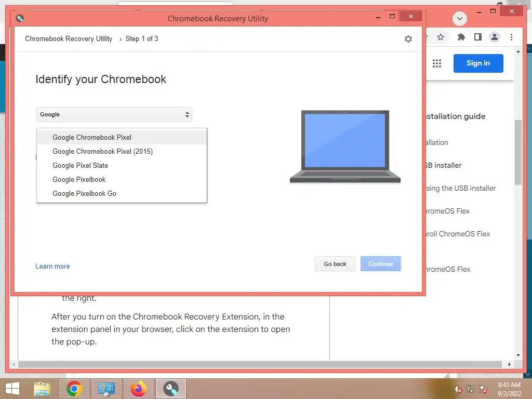
Task: Select Google Pixelbook option
Action: 122,179
